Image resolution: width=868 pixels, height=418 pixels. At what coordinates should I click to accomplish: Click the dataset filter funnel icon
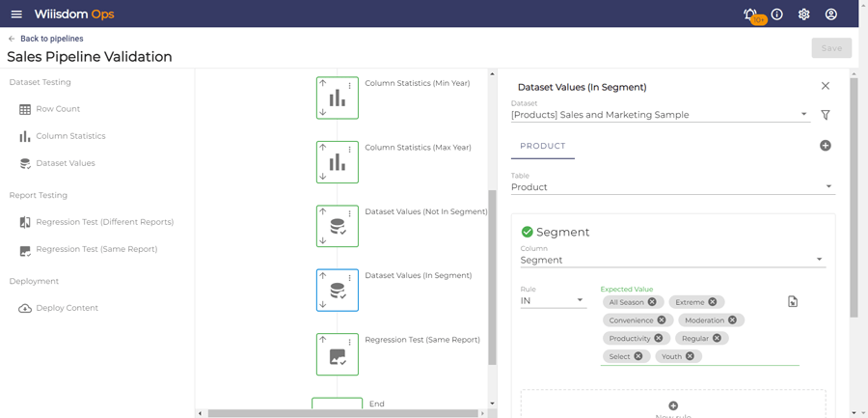coord(826,115)
